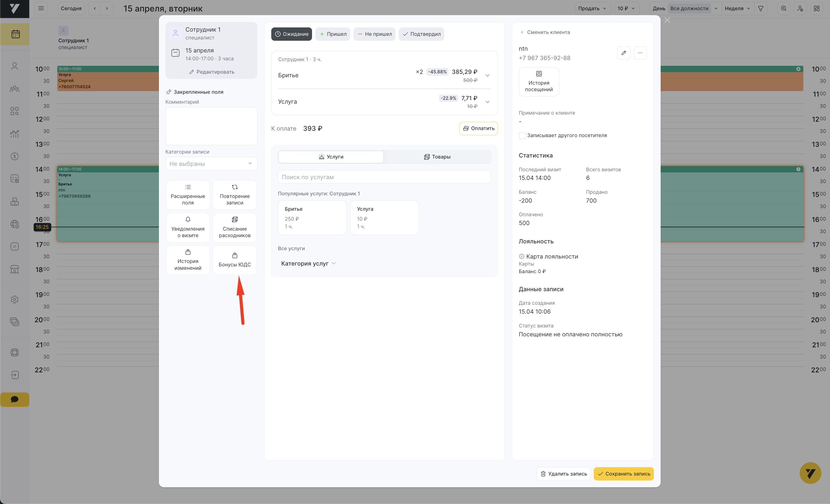Click Сохранить запись button

[623, 474]
